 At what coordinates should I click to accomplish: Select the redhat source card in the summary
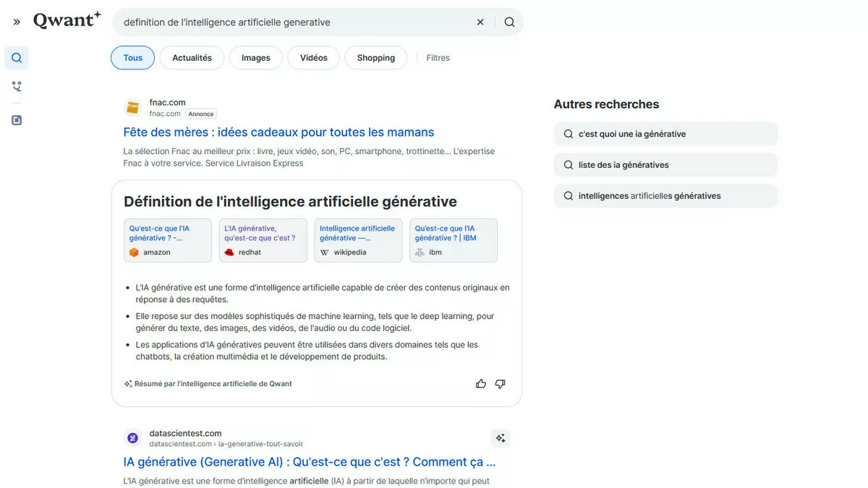tap(263, 239)
